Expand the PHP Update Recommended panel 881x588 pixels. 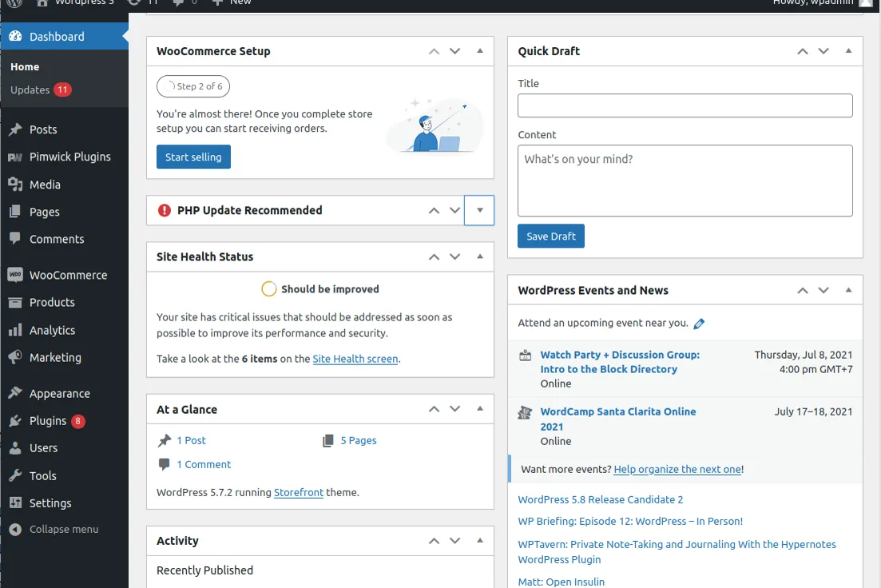click(479, 210)
